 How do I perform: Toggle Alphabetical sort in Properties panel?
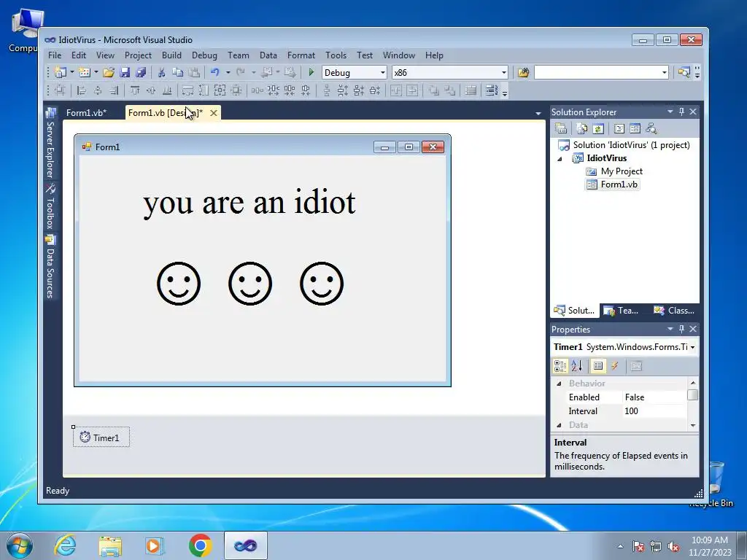(577, 366)
